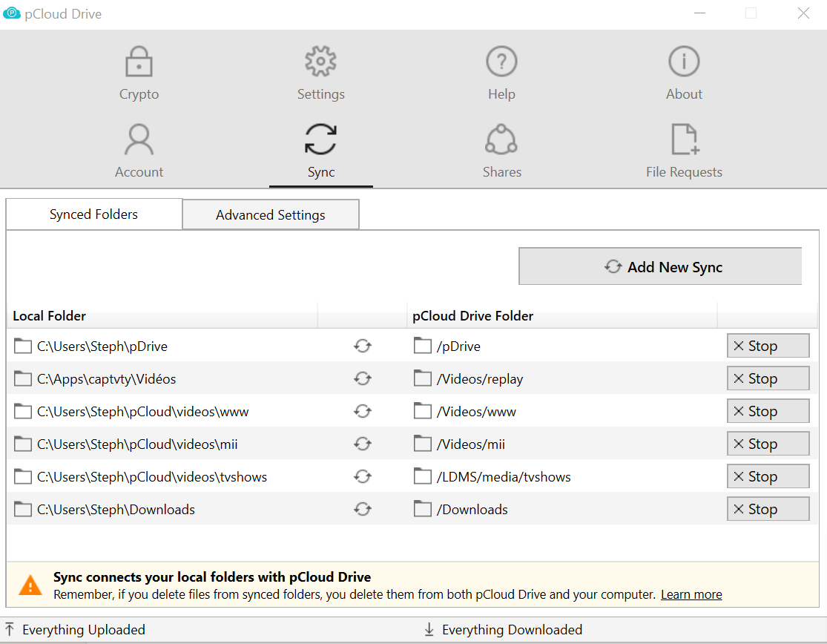Viewport: 827px width, 644px height.
Task: Open the Shares section icon
Action: (x=501, y=151)
